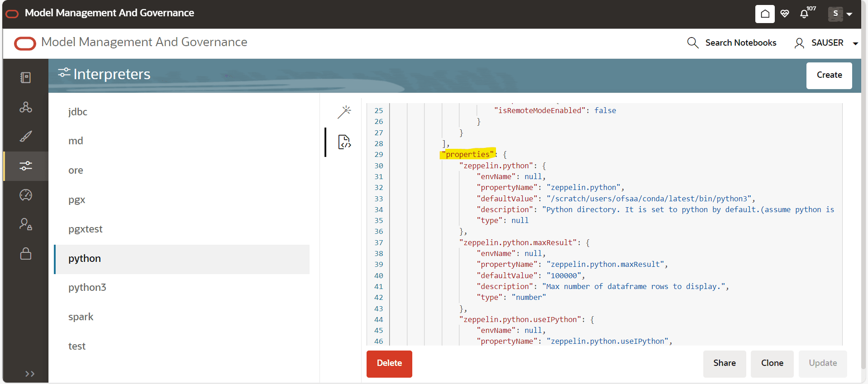868x384 pixels.
Task: Switch to the wizard magic wand view
Action: pos(344,112)
